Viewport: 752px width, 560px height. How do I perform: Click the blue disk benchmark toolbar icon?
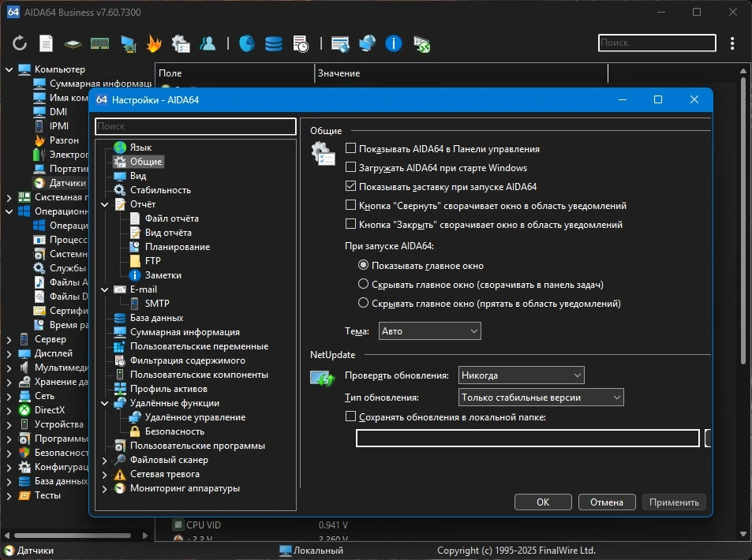tap(246, 43)
